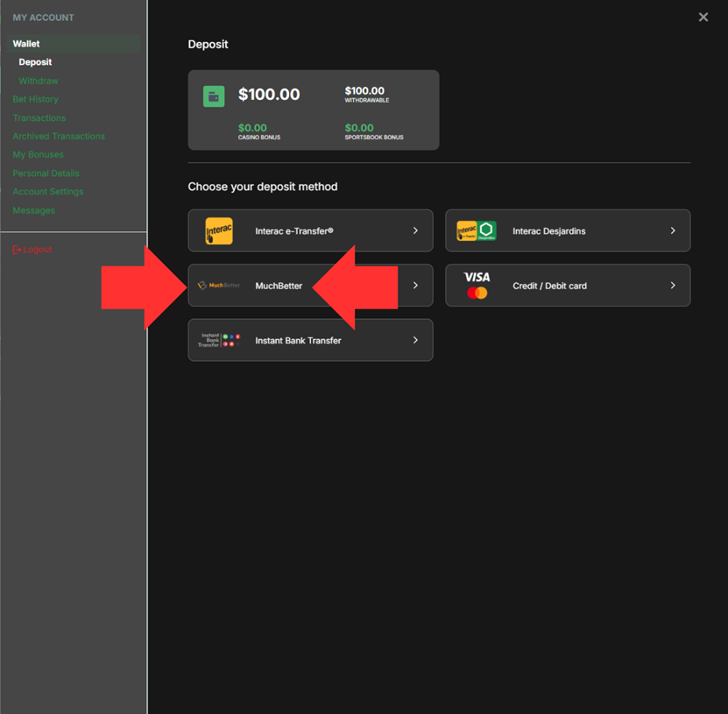Image resolution: width=728 pixels, height=714 pixels.
Task: Click the Interac Desjardins logo icon
Action: 476,231
